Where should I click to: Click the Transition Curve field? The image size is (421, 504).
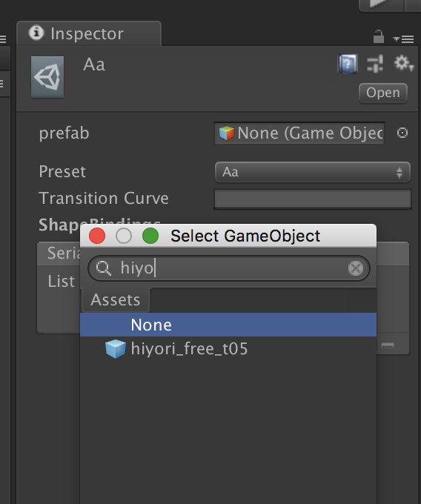312,199
